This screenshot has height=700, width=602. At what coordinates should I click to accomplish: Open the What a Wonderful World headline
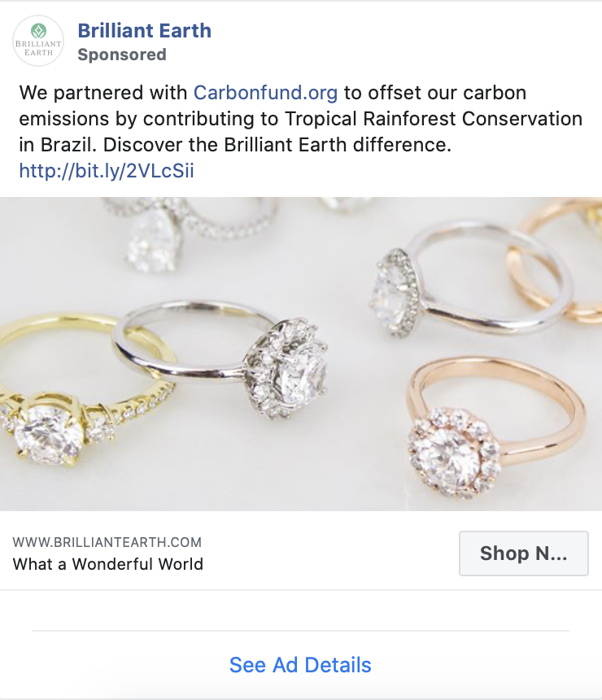pos(108,564)
